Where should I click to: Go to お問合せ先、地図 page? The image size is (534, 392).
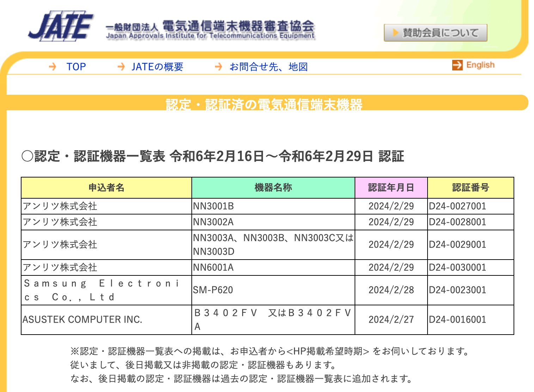(x=269, y=67)
